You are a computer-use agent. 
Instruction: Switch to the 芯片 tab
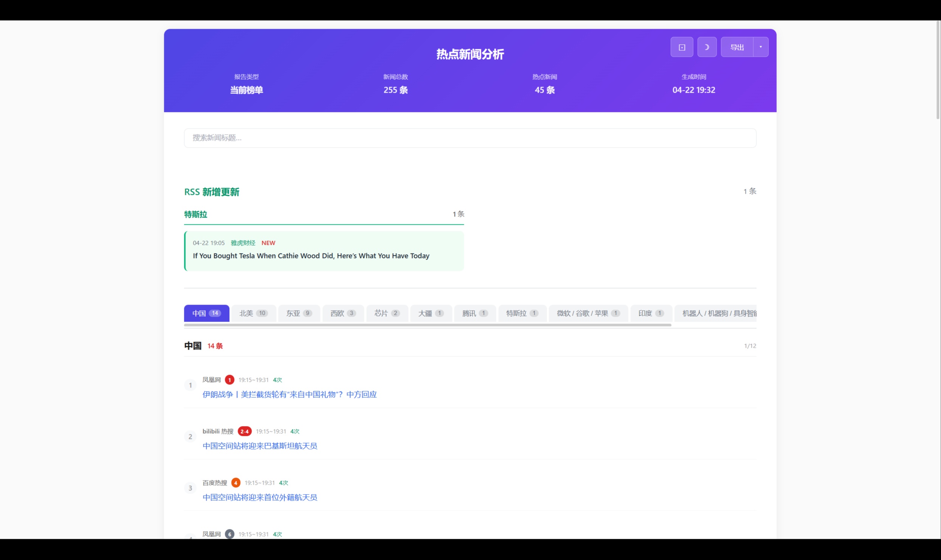[x=387, y=313]
